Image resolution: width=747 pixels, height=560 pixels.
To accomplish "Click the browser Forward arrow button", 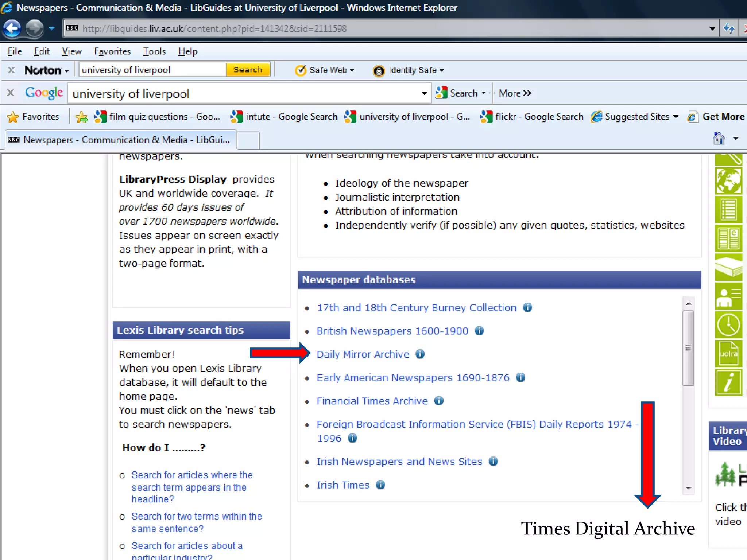I will click(x=35, y=28).
